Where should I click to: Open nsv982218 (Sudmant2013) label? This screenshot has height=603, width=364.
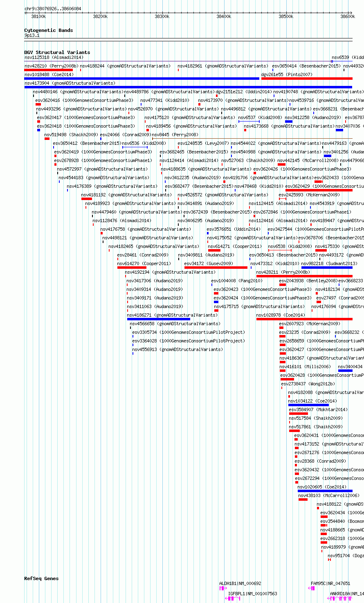tap(329, 263)
